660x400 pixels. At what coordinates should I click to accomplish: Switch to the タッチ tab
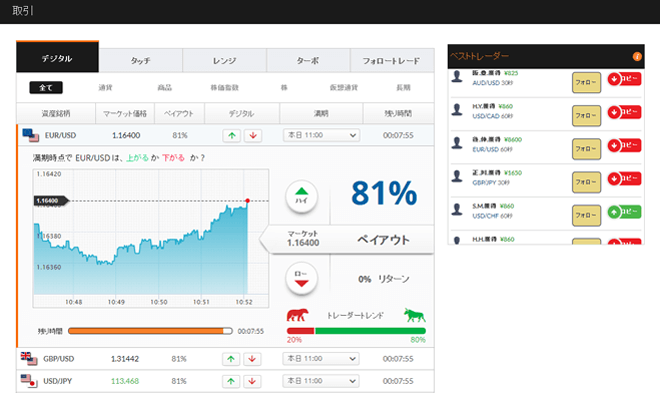click(141, 61)
